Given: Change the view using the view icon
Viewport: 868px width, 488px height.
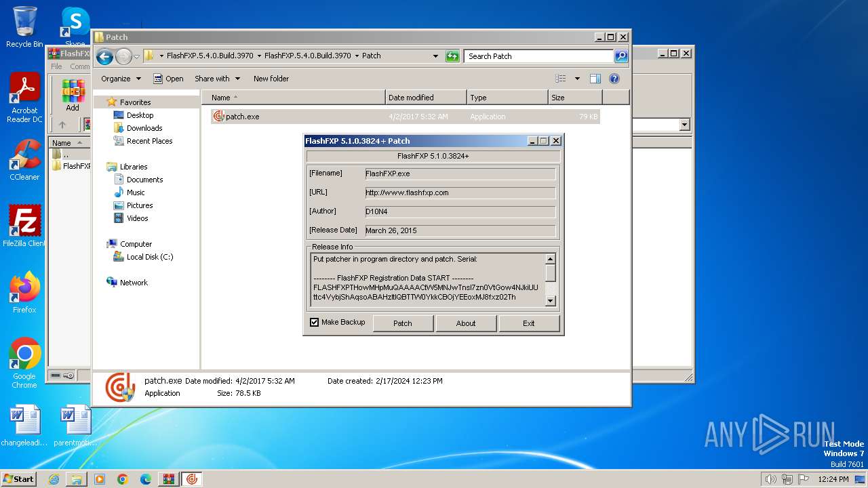Looking at the screenshot, I should pyautogui.click(x=561, y=79).
